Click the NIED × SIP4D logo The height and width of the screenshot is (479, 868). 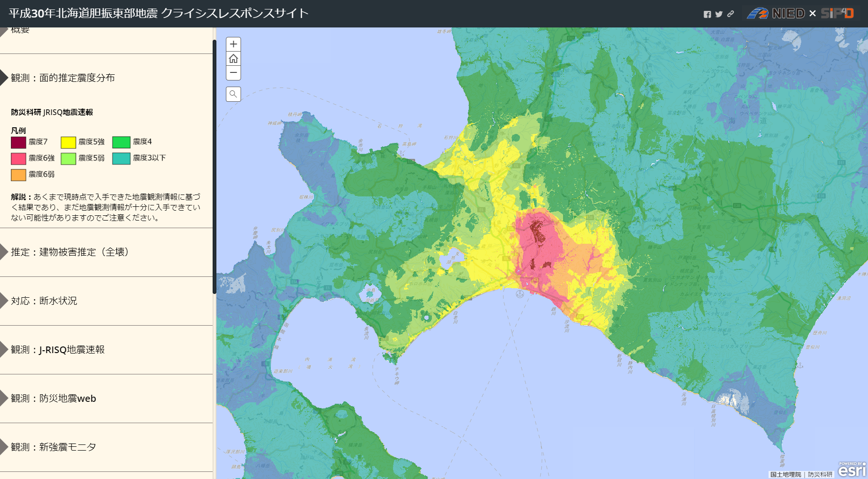click(x=800, y=13)
